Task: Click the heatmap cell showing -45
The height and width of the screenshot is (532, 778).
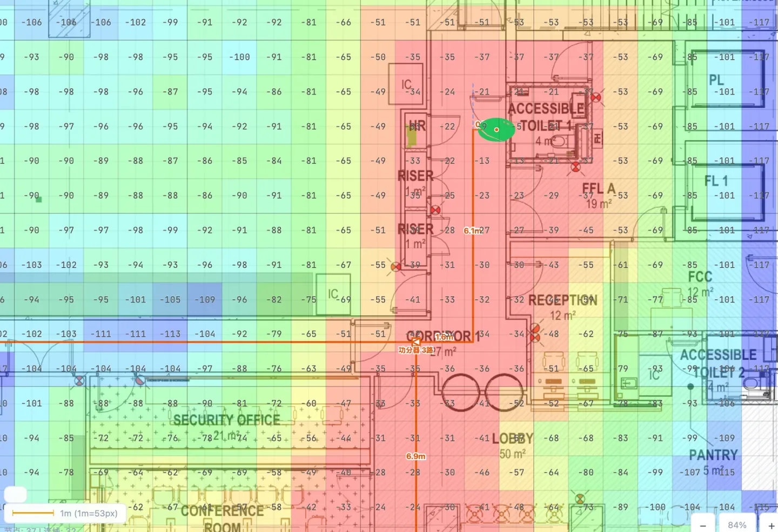Action: pos(586,230)
